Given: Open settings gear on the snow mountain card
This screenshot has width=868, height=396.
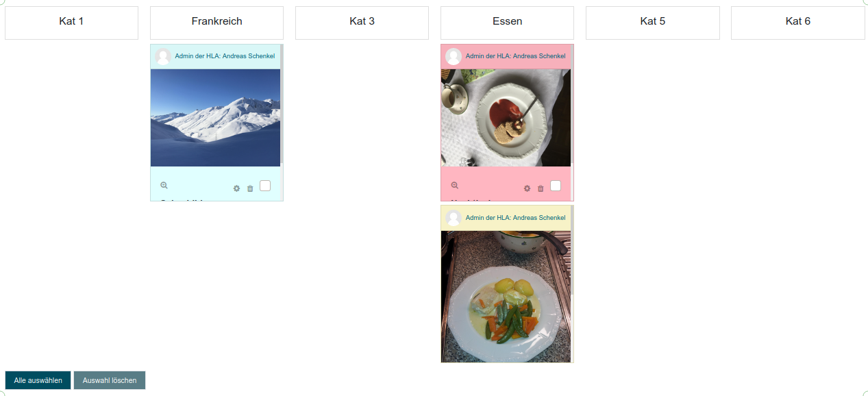Looking at the screenshot, I should pos(236,188).
